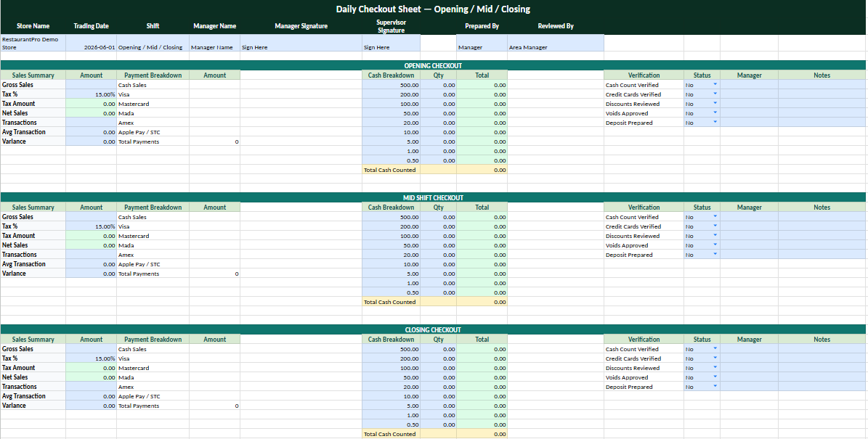Image resolution: width=868 pixels, height=439 pixels.
Task: Open Opening Voids Approved status dropdown
Action: [x=715, y=112]
